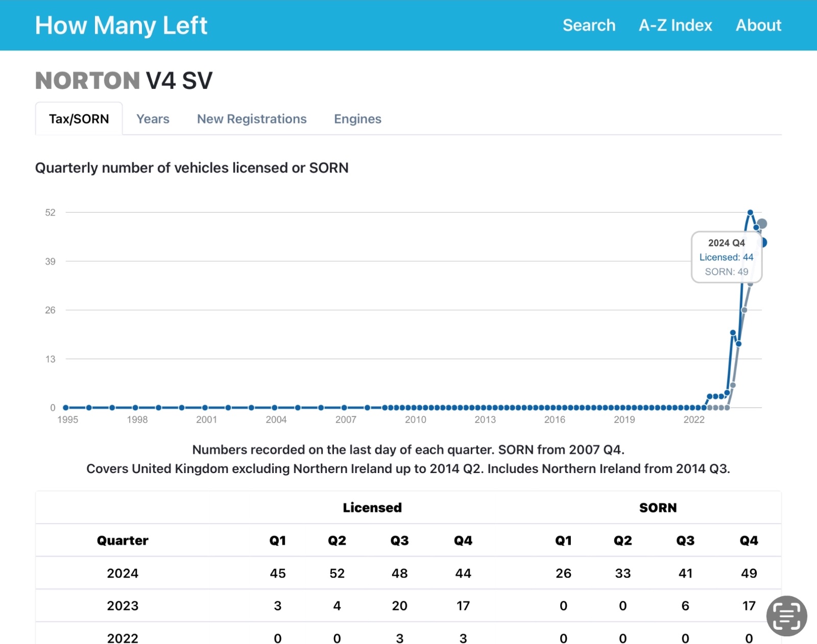
Task: Click the 2024 Q4 chart tooltip box
Action: tap(726, 257)
